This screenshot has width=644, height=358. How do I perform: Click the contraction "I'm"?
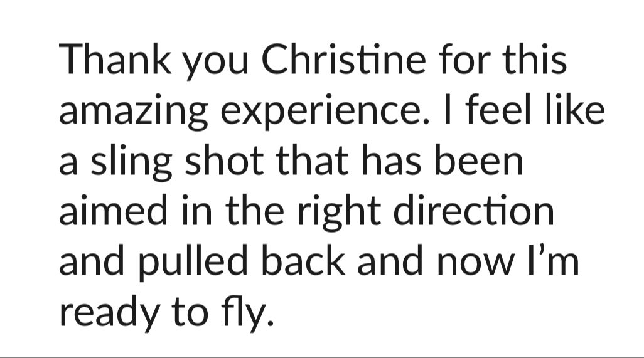point(553,261)
